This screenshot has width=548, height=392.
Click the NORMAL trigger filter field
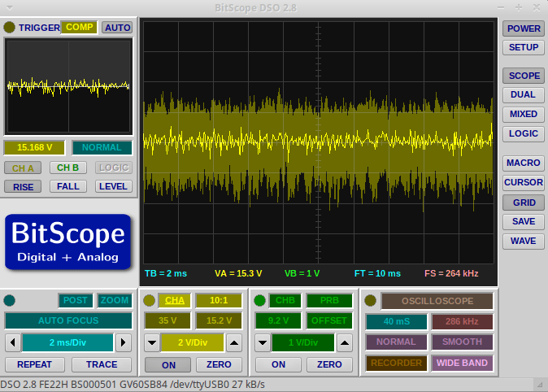pyautogui.click(x=102, y=147)
